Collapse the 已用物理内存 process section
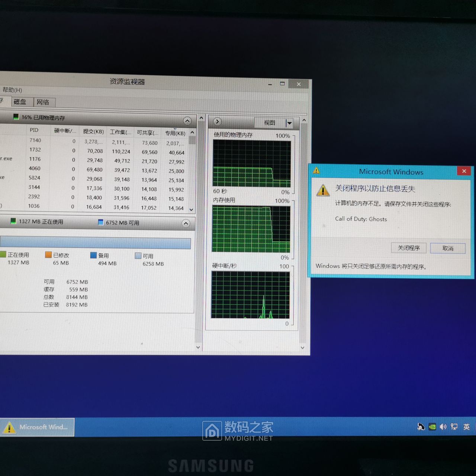The height and width of the screenshot is (476, 476). click(x=187, y=121)
